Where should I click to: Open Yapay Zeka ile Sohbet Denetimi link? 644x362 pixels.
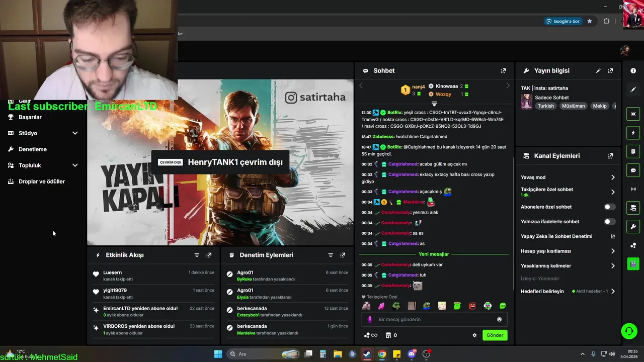point(568,236)
